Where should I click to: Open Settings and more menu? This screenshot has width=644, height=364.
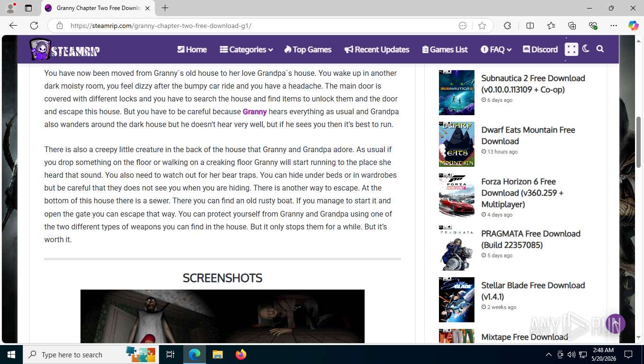tap(614, 26)
